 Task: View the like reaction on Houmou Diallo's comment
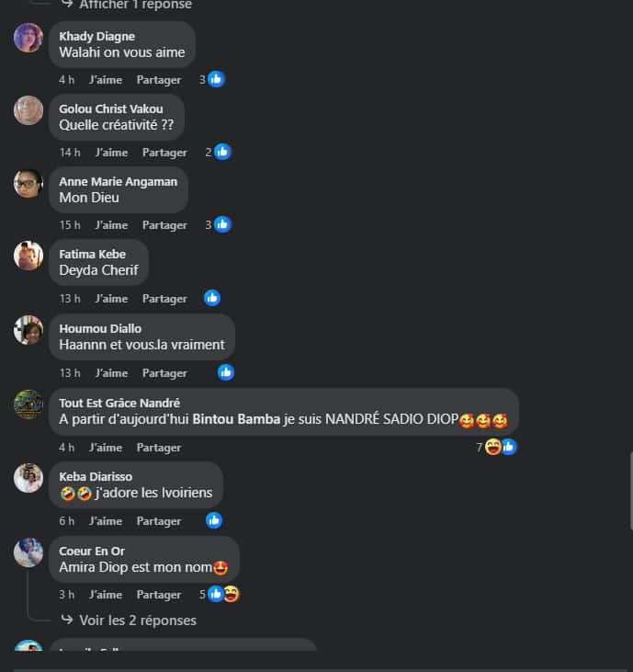click(x=226, y=372)
